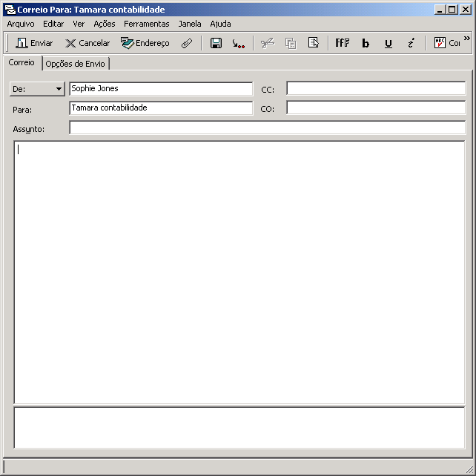Click the attachments pane below the body
Image resolution: width=476 pixels, height=476 pixels.
coord(239,428)
